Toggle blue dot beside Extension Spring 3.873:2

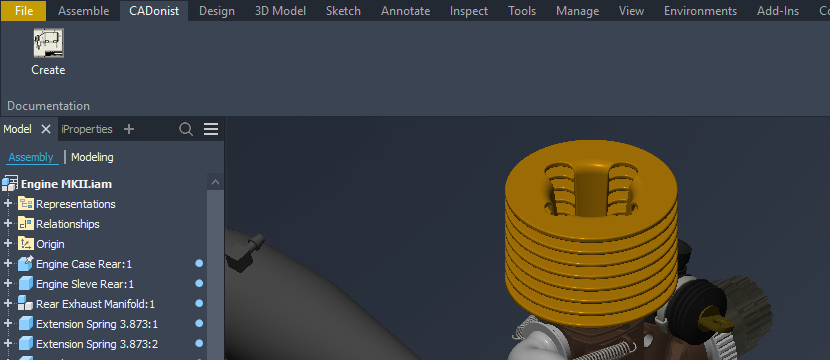coord(199,343)
